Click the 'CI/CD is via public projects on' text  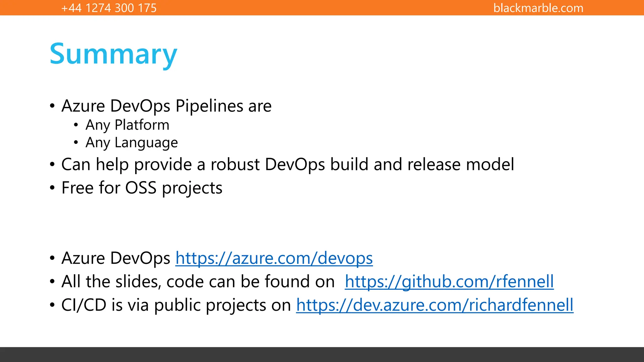[176, 305]
